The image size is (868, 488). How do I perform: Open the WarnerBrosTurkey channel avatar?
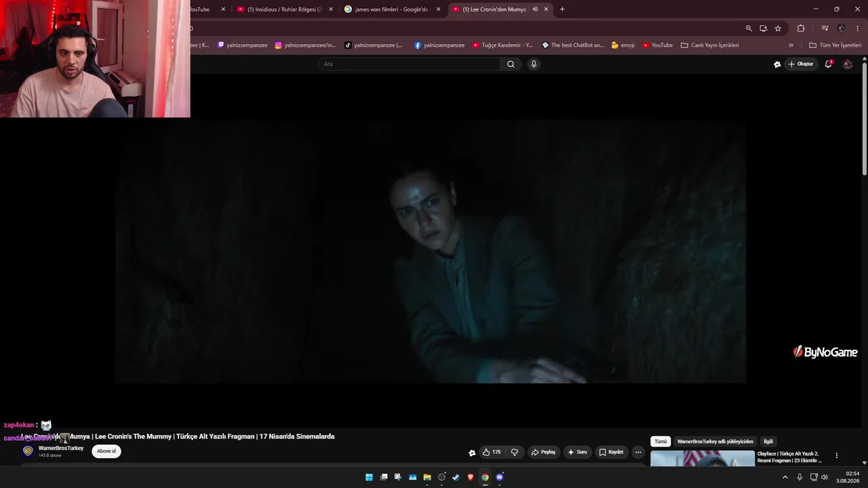pyautogui.click(x=28, y=451)
